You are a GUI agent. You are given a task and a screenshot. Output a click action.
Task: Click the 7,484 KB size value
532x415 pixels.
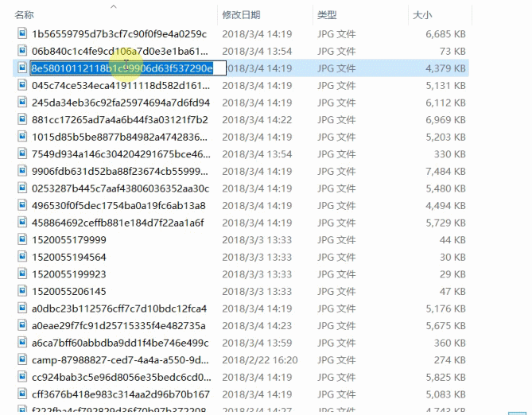coord(445,172)
